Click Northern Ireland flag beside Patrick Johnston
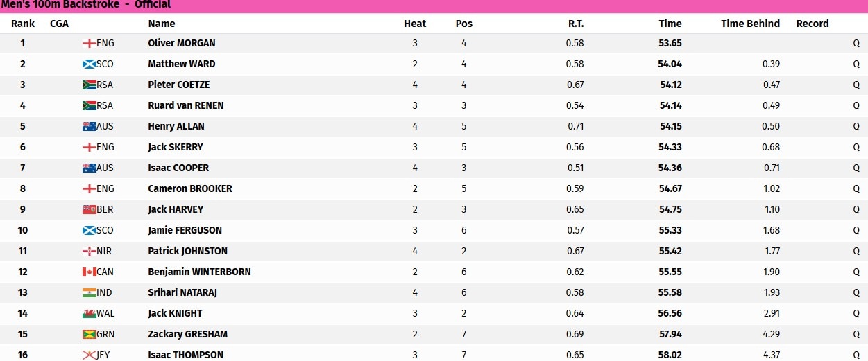This screenshot has height=361, width=868. click(x=89, y=251)
